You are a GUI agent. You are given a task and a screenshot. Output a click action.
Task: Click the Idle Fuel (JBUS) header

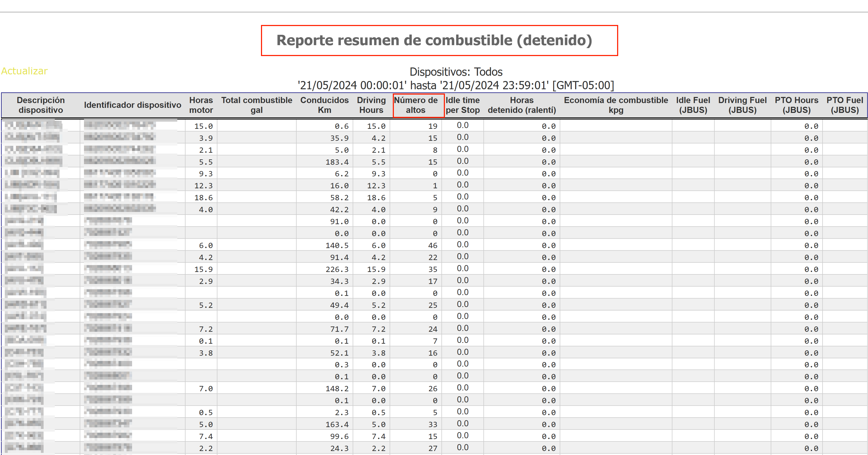(x=693, y=105)
